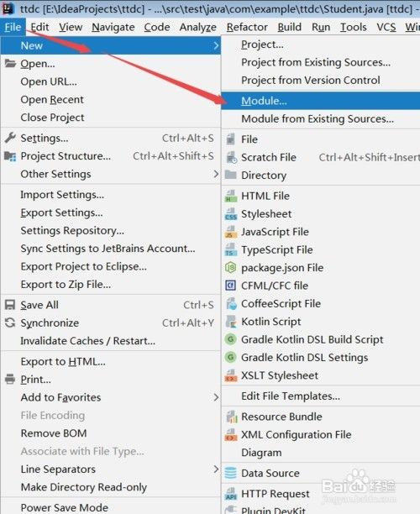Viewport: 420px width, 514px height.
Task: Click Invalidate Caches / Restart...
Action: [x=88, y=341]
